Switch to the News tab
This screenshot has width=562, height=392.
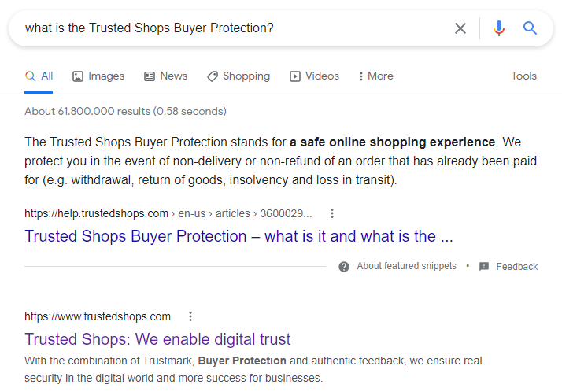tap(165, 76)
